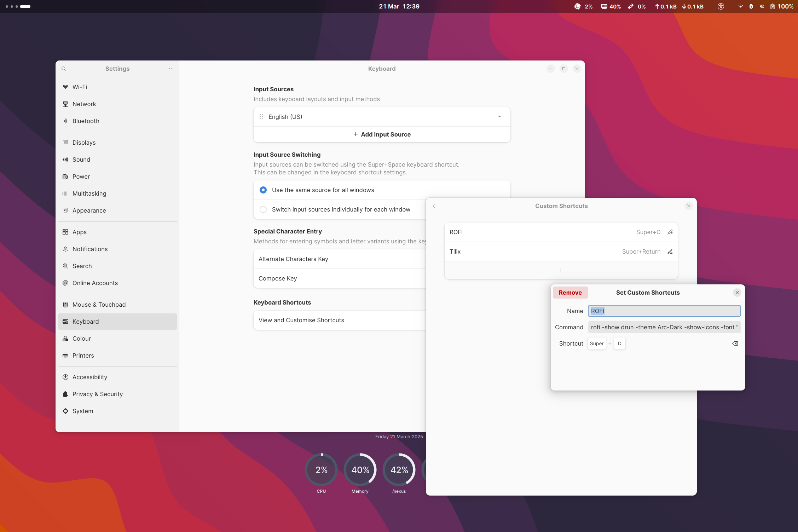Click the search icon in Settings sidebar

coord(64,69)
